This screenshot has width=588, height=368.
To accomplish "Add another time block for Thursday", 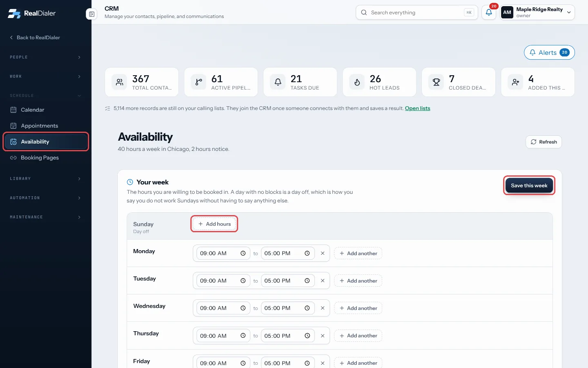I will tap(358, 336).
